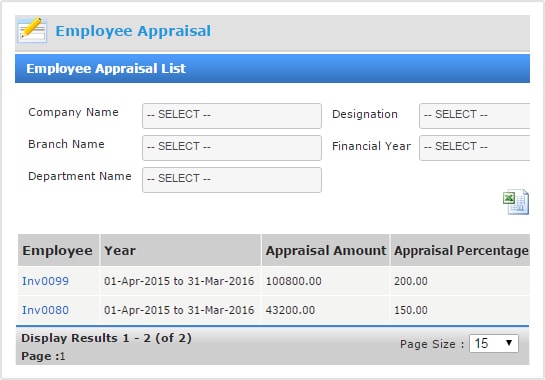
Task: Click the Employee Appraisal pencil icon
Action: (32, 30)
